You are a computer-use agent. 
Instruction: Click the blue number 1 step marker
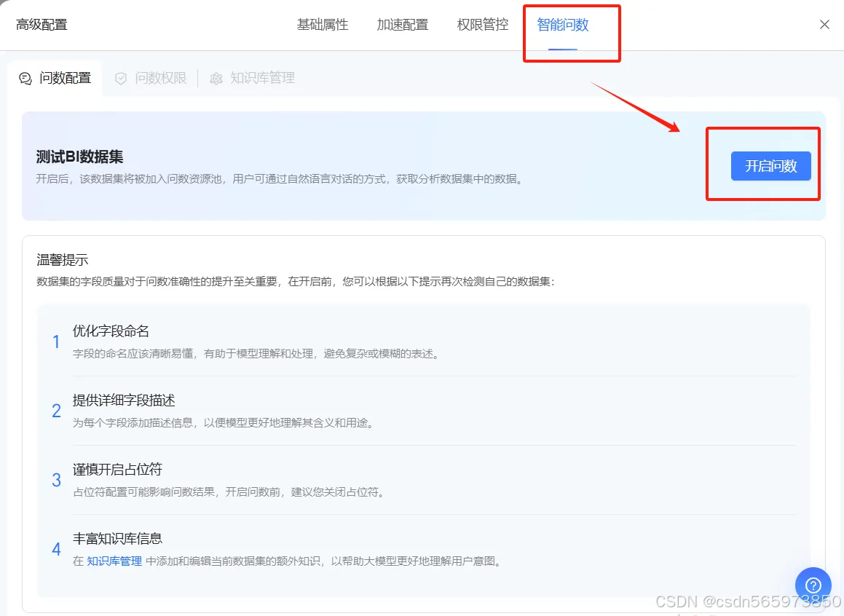[x=56, y=341]
